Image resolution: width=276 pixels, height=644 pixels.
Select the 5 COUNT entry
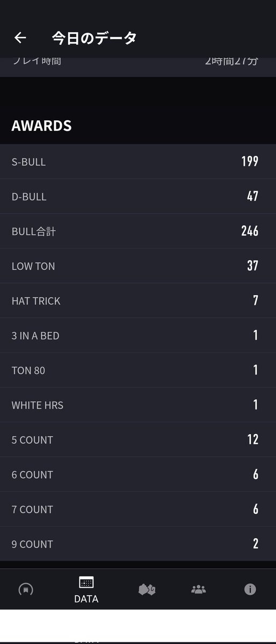click(x=138, y=440)
